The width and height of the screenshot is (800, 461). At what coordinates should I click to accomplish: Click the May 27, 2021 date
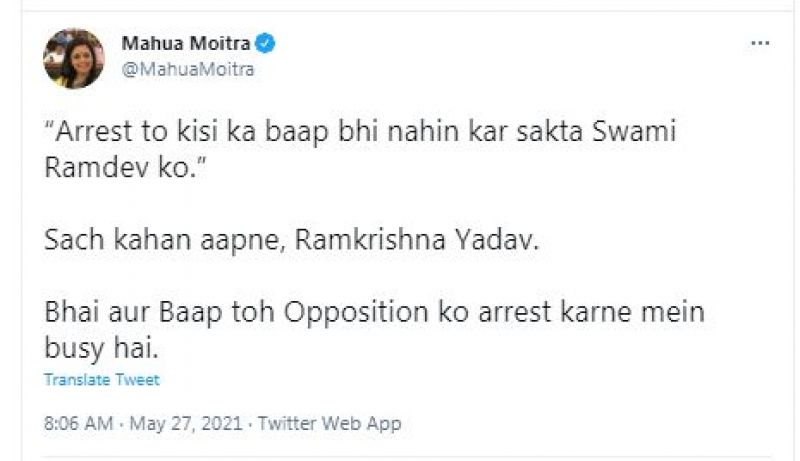185,424
